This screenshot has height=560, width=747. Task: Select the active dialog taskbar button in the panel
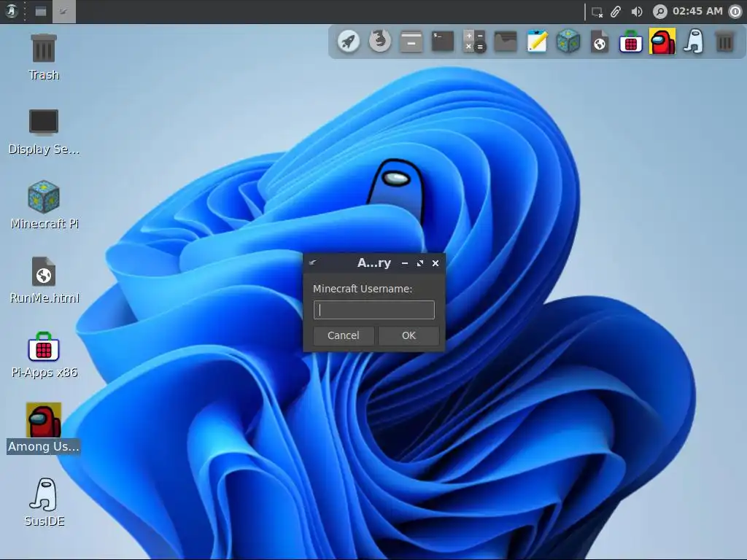(64, 12)
